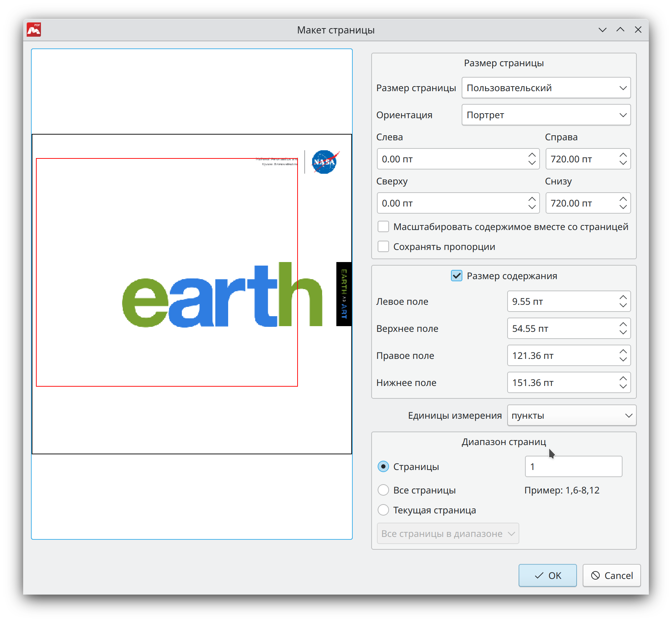Screen dimensions: 672x622
Task: Open the orientation dropdown 'Портрет'
Action: point(546,115)
